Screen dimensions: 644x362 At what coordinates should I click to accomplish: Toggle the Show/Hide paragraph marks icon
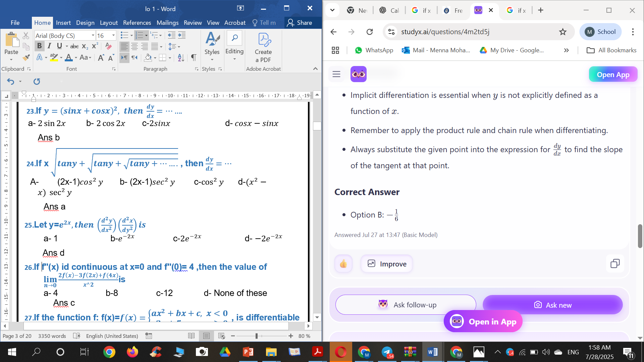coord(194,58)
